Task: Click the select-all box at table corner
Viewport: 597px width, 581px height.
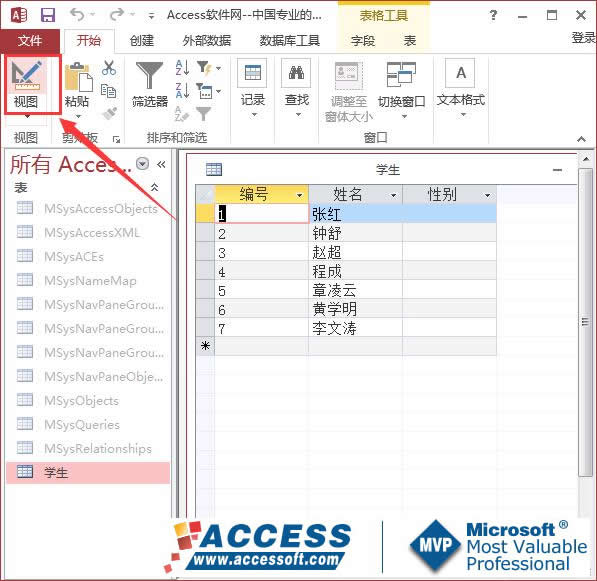Action: pyautogui.click(x=205, y=195)
